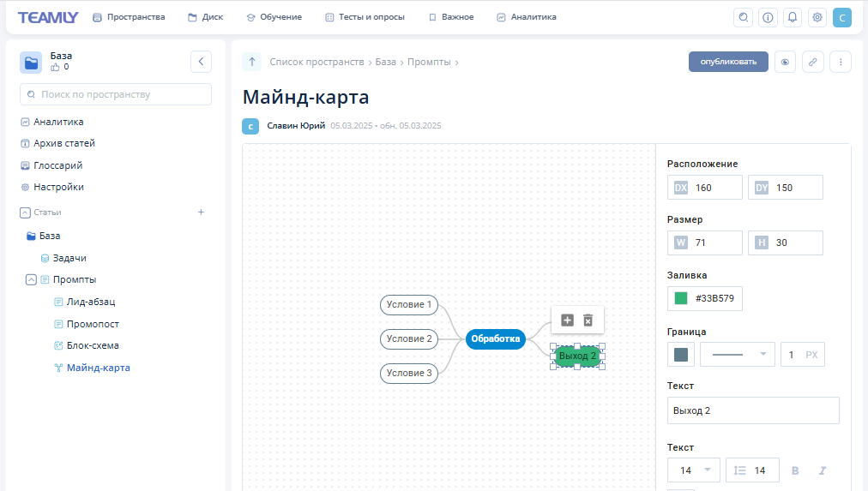Open the font size 14 dropdown
Screen dimensions: 868x491
point(694,470)
